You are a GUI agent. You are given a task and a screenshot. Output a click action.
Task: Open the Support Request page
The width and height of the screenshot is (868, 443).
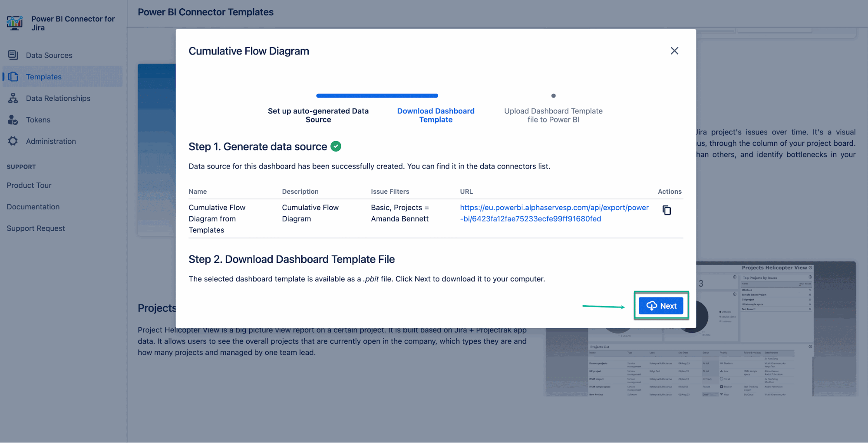pyautogui.click(x=36, y=228)
